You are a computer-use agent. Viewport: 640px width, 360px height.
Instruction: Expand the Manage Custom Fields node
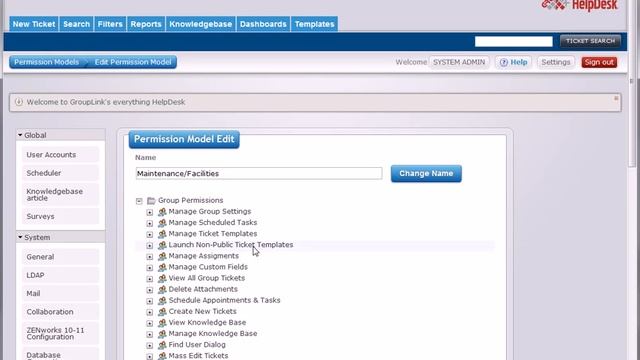point(149,267)
